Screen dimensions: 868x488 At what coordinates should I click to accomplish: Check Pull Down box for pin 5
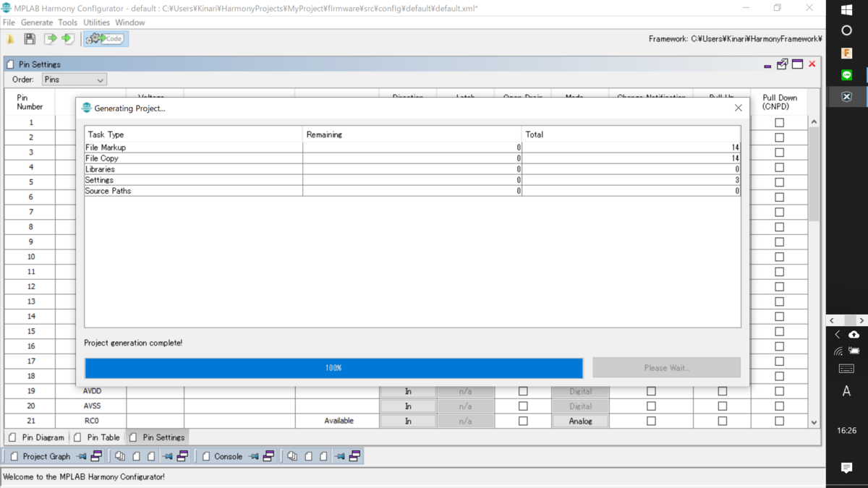pyautogui.click(x=779, y=182)
